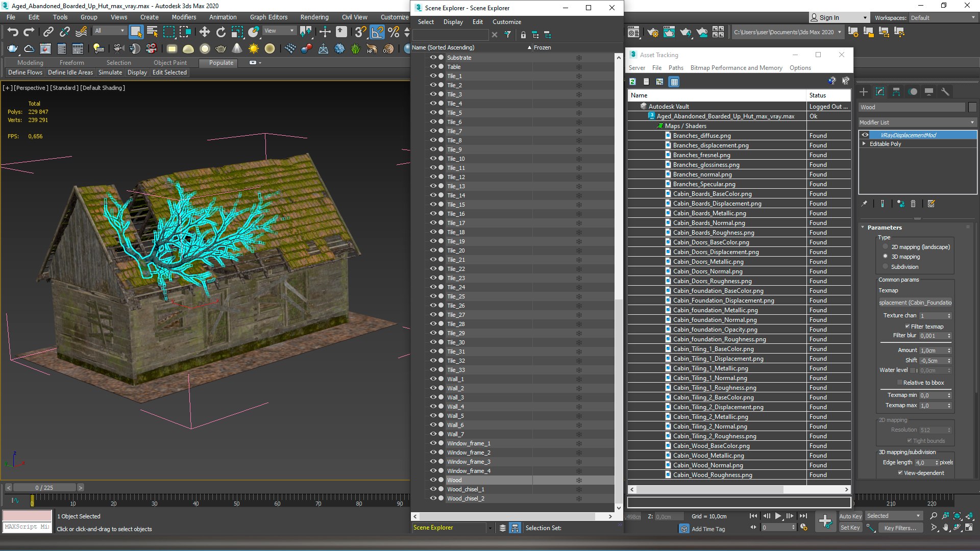This screenshot has width=980, height=551.
Task: Click the filter funnel icon in Scene Explorer
Action: 507,35
